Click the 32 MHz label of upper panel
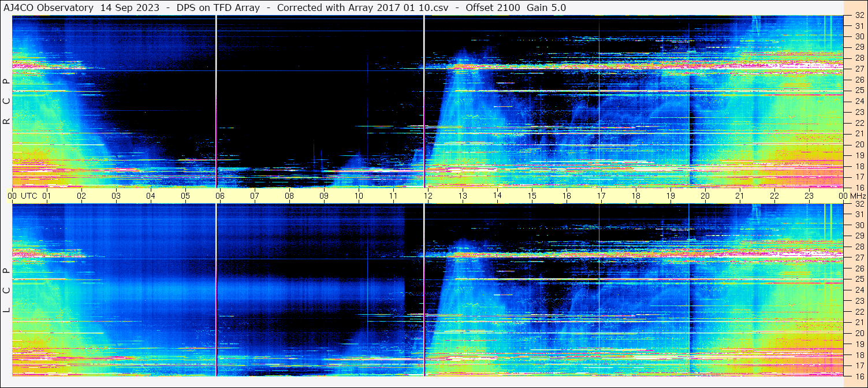The image size is (868, 388). pos(859,16)
